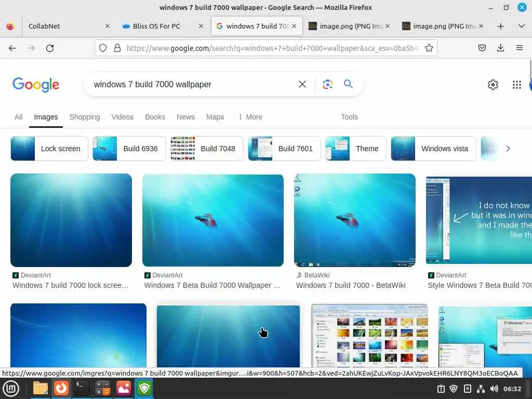Select the Books results tab
The height and width of the screenshot is (399, 532).
click(x=155, y=117)
